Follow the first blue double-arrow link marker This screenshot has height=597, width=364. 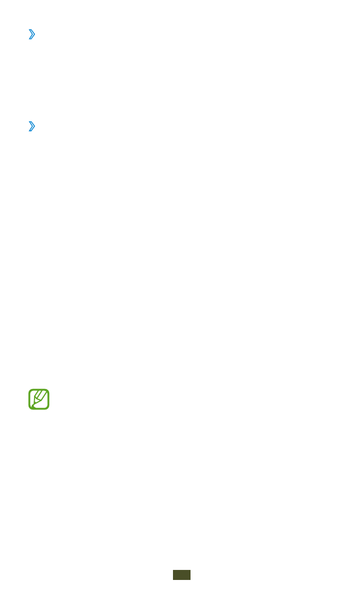click(32, 35)
